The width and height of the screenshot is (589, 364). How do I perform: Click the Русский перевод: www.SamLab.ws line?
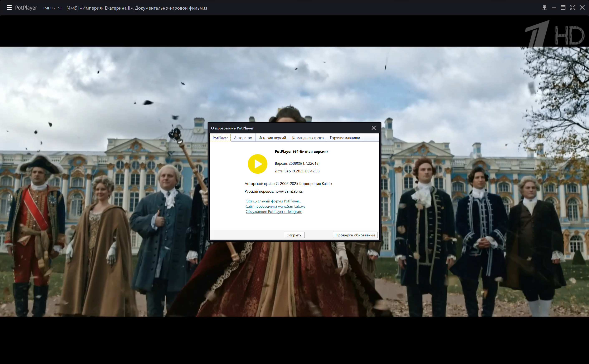(274, 191)
